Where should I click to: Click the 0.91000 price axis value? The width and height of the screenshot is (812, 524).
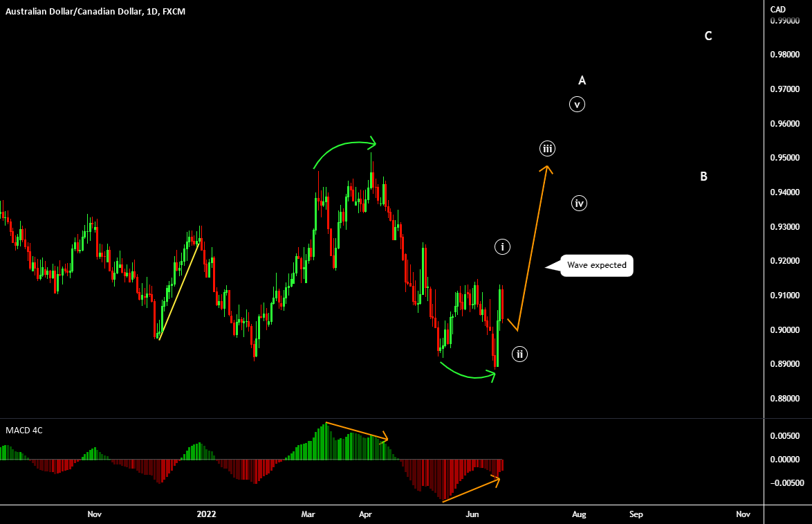(784, 296)
